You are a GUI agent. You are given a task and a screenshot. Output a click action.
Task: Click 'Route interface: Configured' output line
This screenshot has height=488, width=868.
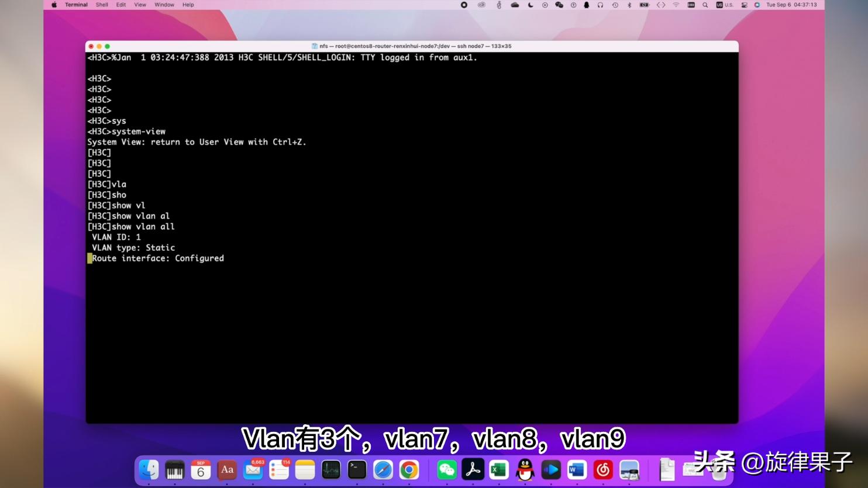(158, 258)
